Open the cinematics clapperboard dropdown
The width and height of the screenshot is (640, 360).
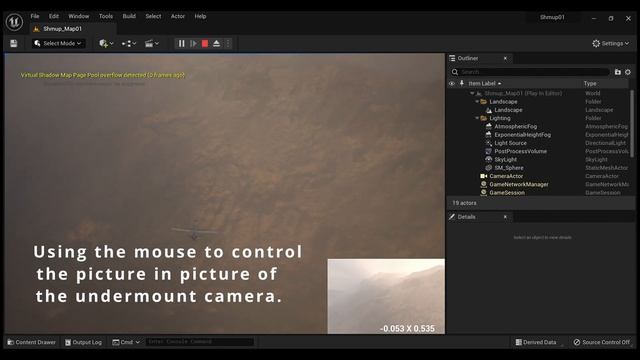coord(152,43)
